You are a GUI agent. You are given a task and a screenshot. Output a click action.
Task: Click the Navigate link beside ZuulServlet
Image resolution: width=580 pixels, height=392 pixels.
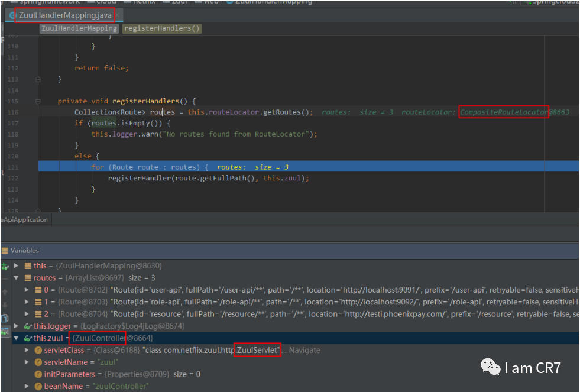[x=304, y=350]
